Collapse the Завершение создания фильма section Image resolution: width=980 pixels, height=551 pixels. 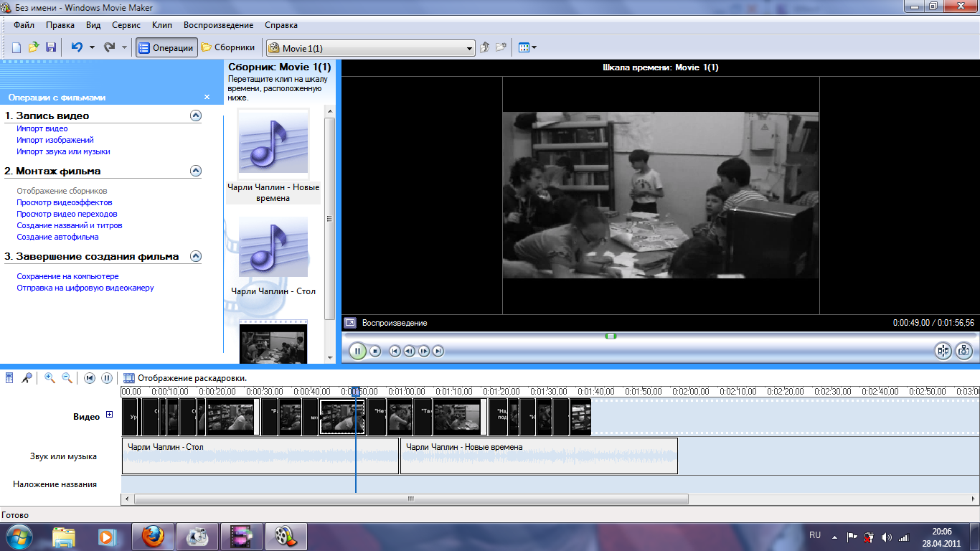click(196, 256)
